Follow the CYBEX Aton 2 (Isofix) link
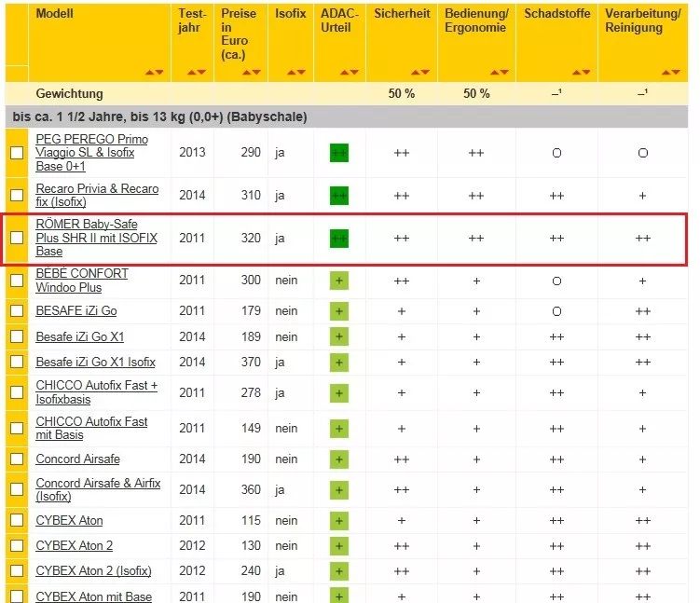Image resolution: width=700 pixels, height=603 pixels. (94, 570)
